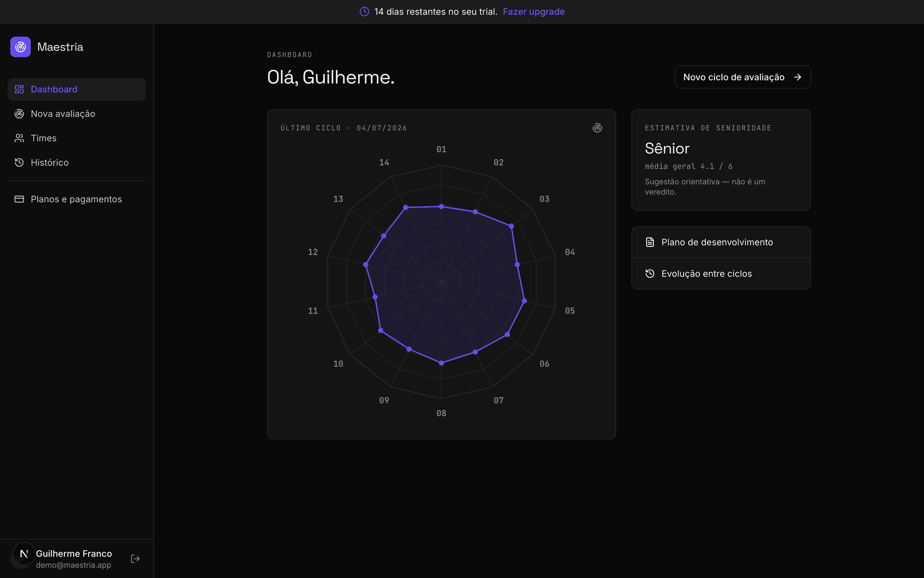Click radar axis label 02
The width and height of the screenshot is (924, 578).
click(x=498, y=162)
